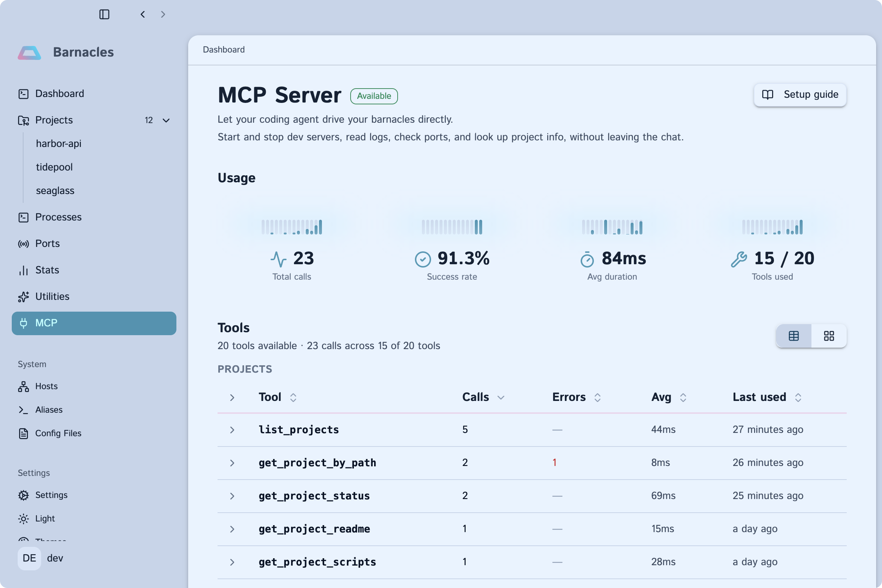The image size is (882, 588).
Task: Expand the get_project_scripts row
Action: 232,562
